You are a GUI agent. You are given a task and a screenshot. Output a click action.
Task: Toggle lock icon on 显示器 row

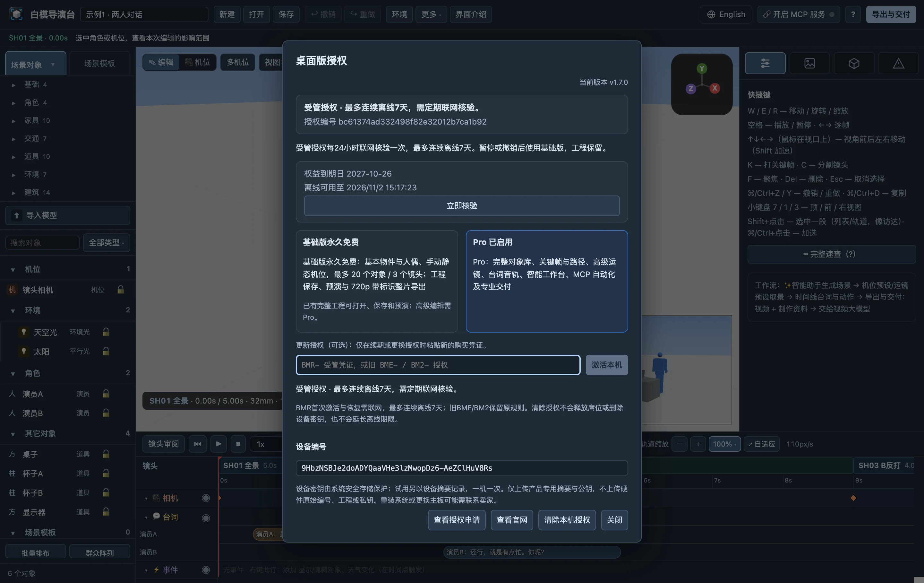pos(106,511)
